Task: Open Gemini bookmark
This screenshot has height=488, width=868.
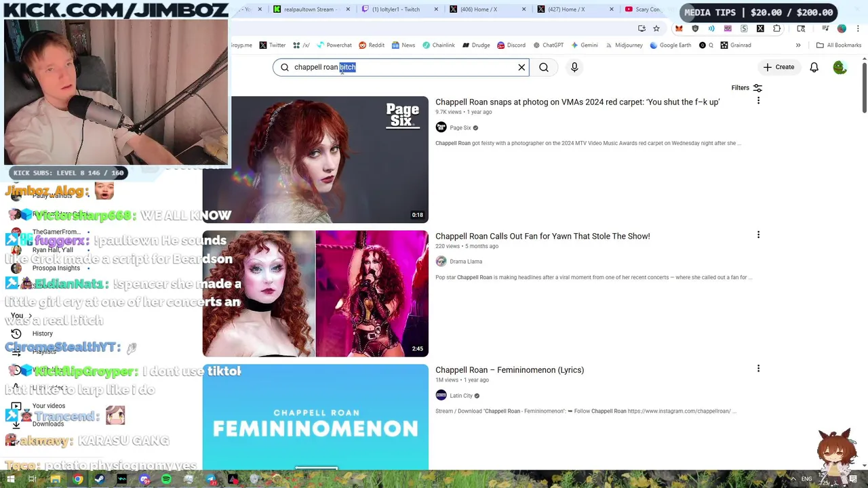Action: (x=585, y=45)
